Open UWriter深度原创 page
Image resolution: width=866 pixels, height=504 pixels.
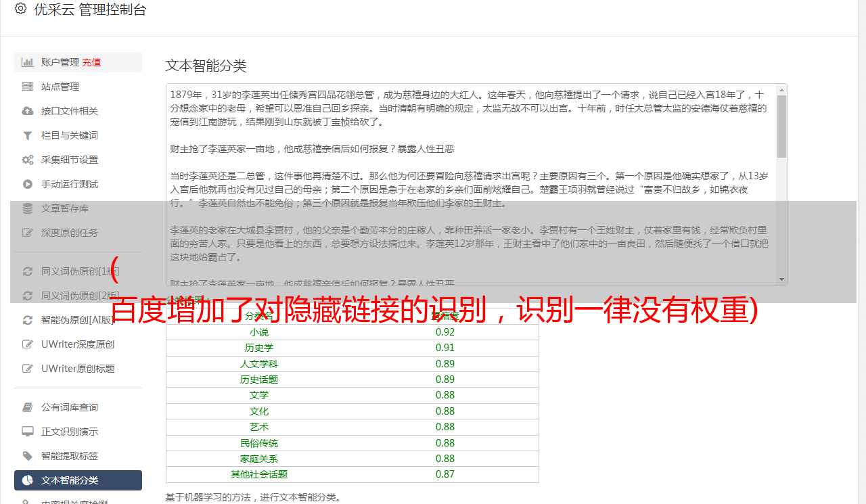pos(78,344)
